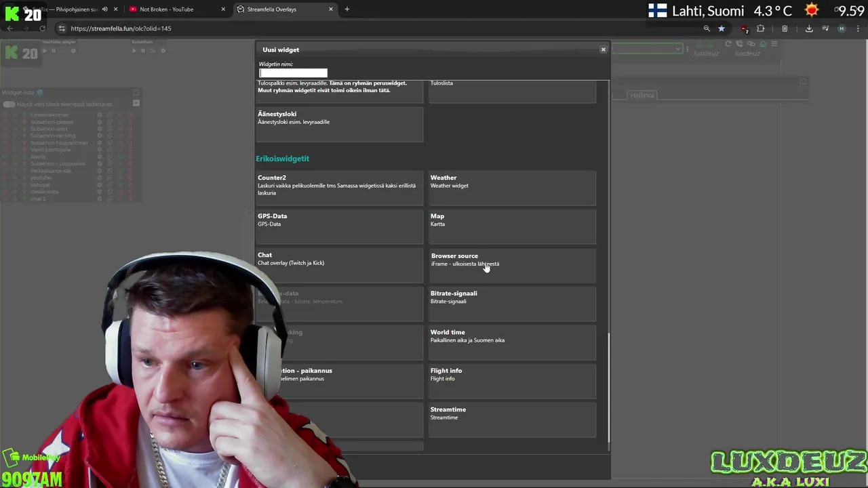868x488 pixels.
Task: Select Viesti juontajalle in widget list
Action: [50, 150]
